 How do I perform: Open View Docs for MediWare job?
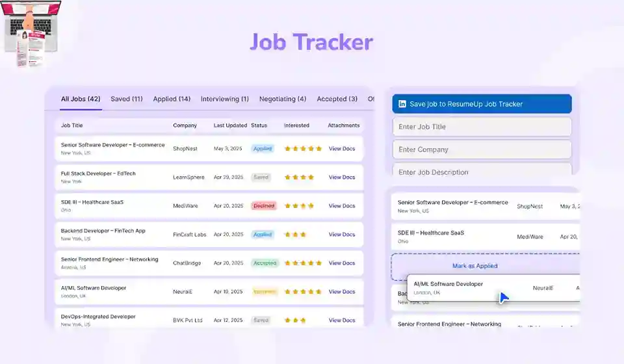(341, 205)
